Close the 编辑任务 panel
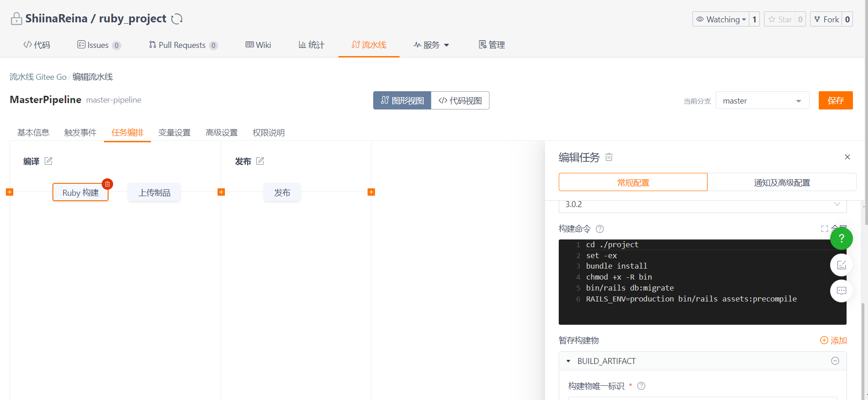Viewport: 868px width, 400px height. [847, 157]
